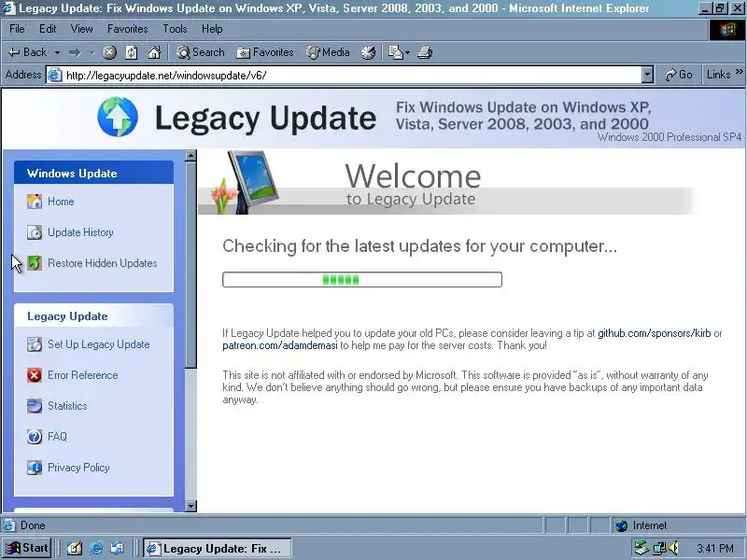Click the taskbar clock showing 3:41 PM
This screenshot has width=747, height=560.
click(714, 549)
